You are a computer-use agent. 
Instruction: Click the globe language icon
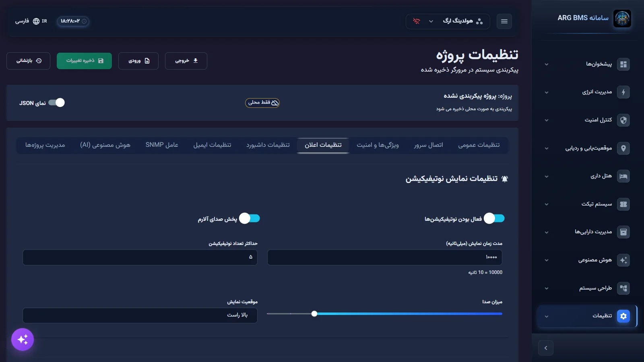pos(36,21)
